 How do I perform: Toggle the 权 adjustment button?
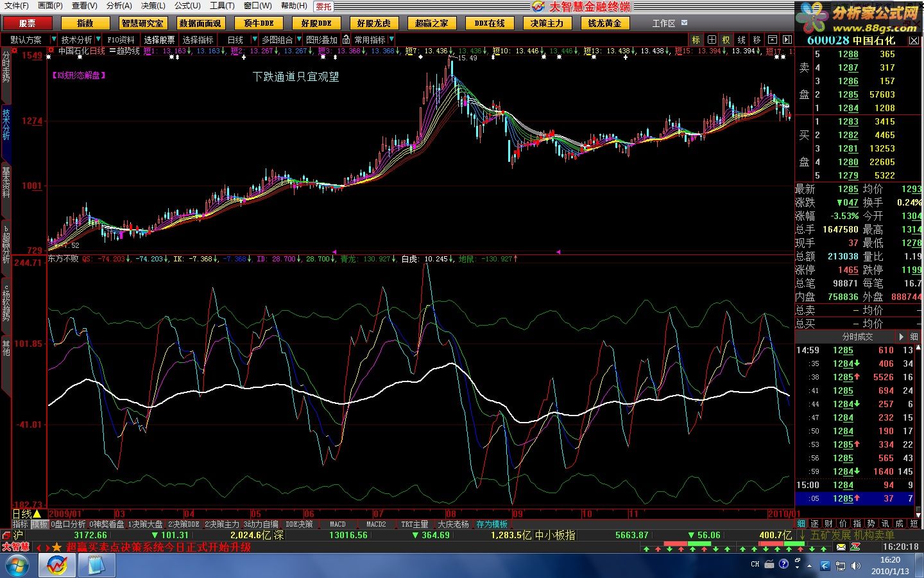pyautogui.click(x=726, y=40)
